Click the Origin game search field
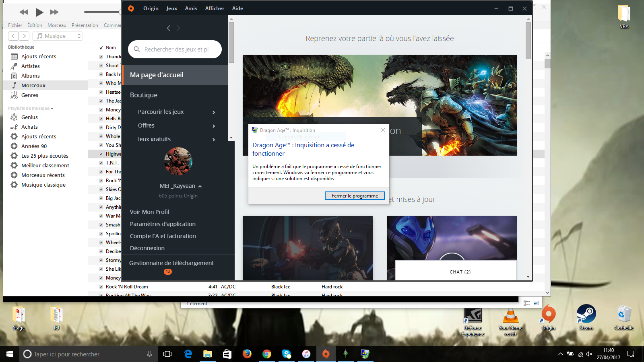This screenshot has height=362, width=644. coord(176,49)
